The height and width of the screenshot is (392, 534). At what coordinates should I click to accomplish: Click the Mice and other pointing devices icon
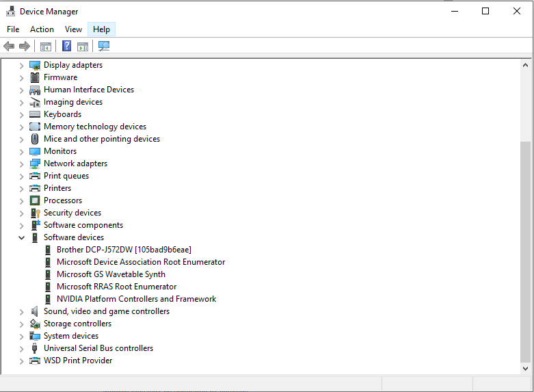click(x=35, y=139)
